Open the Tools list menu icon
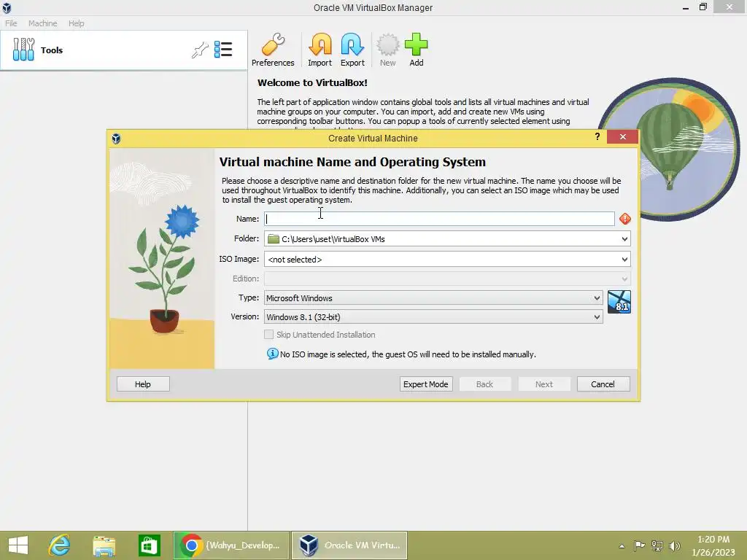 point(223,50)
